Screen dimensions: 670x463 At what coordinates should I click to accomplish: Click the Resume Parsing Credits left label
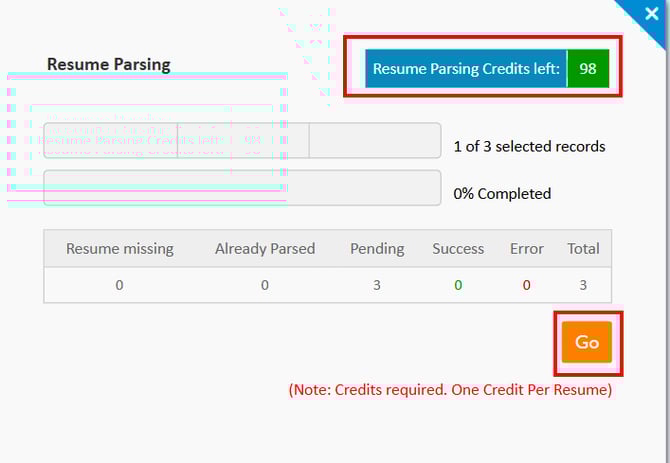point(466,69)
